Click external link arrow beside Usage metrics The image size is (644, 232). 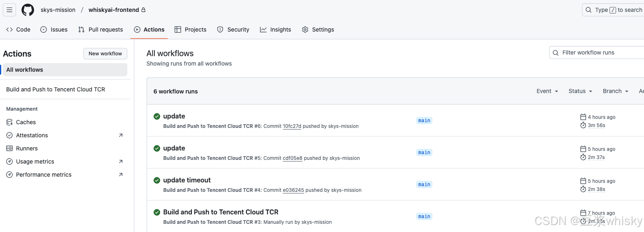(121, 161)
